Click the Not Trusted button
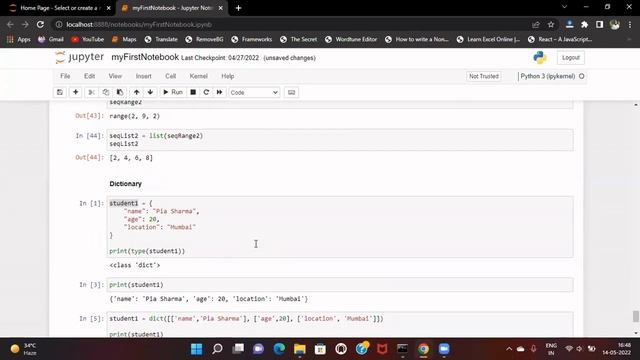This screenshot has width=640, height=360. pyautogui.click(x=484, y=76)
